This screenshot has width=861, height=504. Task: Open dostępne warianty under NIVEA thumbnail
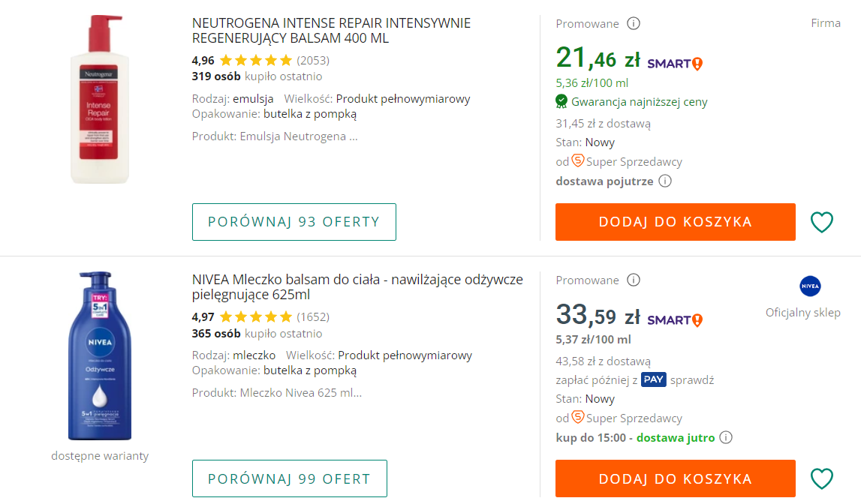coord(100,455)
